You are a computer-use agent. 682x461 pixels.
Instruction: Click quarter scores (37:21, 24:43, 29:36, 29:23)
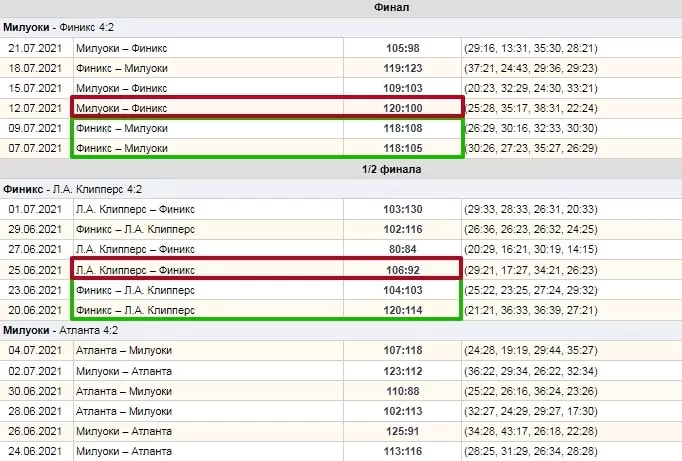pyautogui.click(x=531, y=68)
